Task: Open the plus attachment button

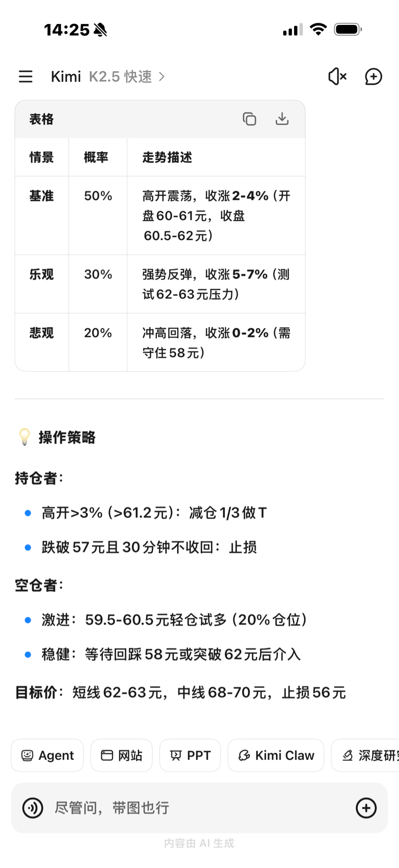Action: click(x=366, y=808)
